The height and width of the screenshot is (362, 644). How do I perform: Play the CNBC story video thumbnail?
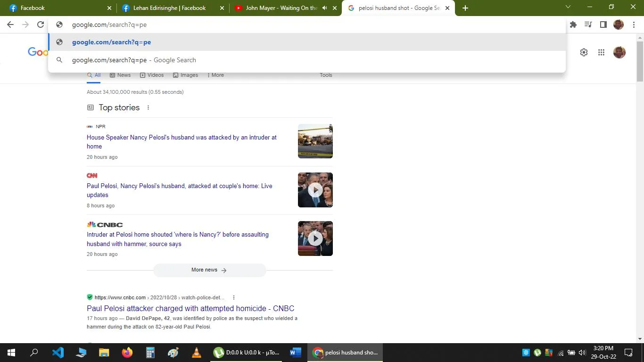point(315,239)
